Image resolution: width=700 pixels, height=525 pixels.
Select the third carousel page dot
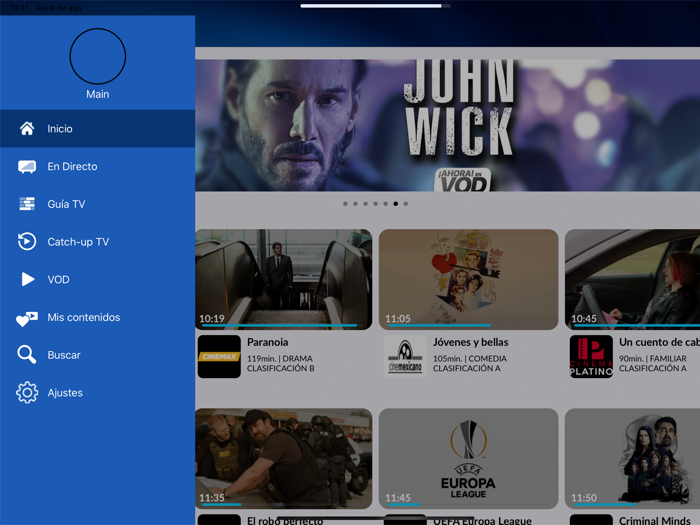(365, 204)
